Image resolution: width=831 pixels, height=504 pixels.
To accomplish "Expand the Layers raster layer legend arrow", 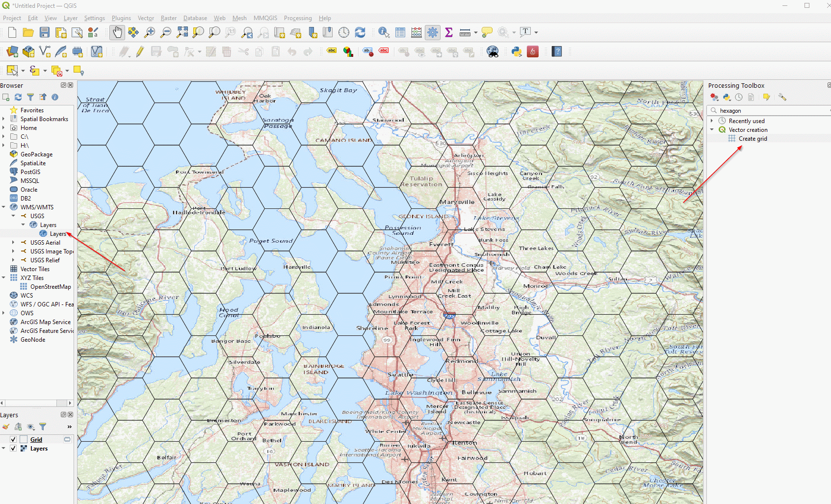I will 4,449.
